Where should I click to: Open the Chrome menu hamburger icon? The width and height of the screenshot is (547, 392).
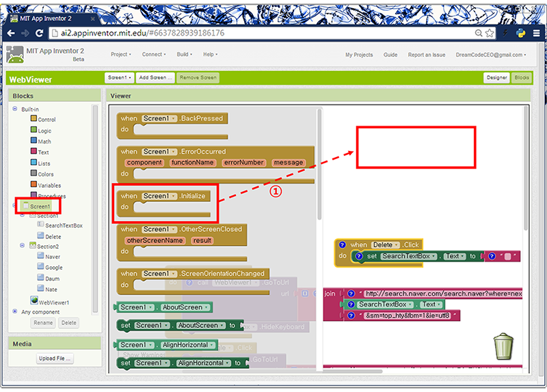pos(537,33)
